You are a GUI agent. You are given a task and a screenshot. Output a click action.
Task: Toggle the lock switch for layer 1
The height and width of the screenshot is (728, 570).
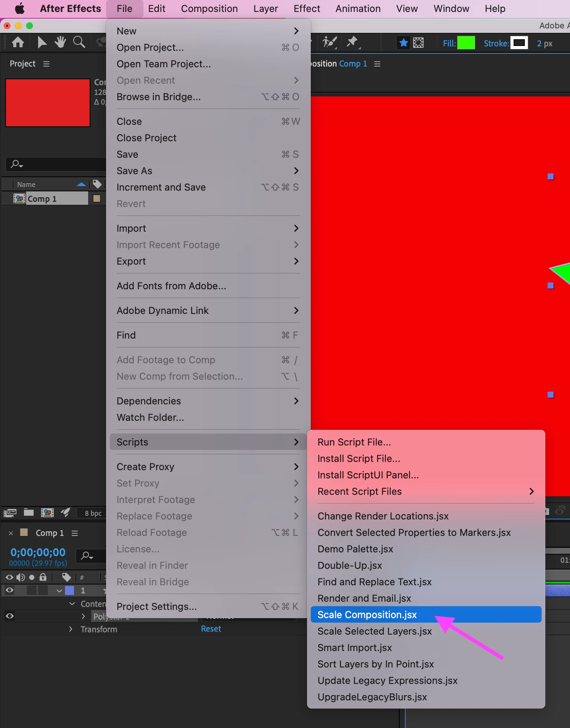[43, 590]
